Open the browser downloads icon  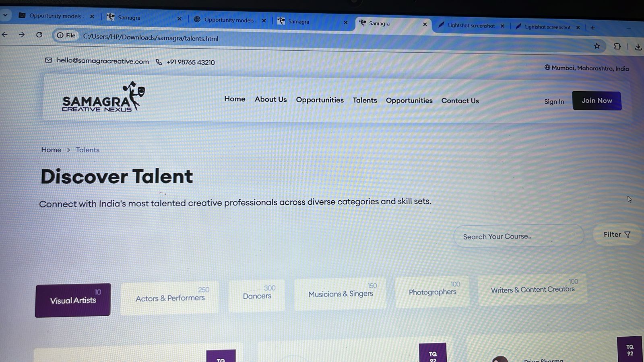[x=638, y=47]
